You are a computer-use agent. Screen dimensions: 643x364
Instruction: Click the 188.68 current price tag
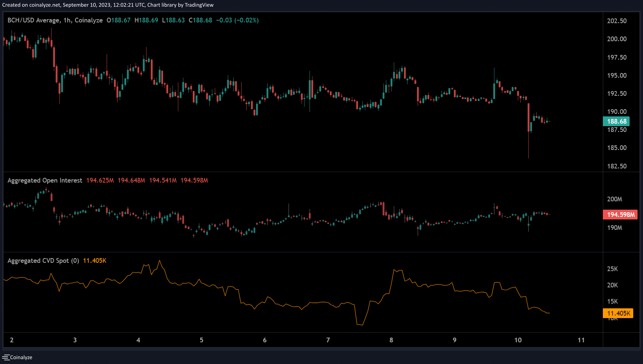click(617, 121)
